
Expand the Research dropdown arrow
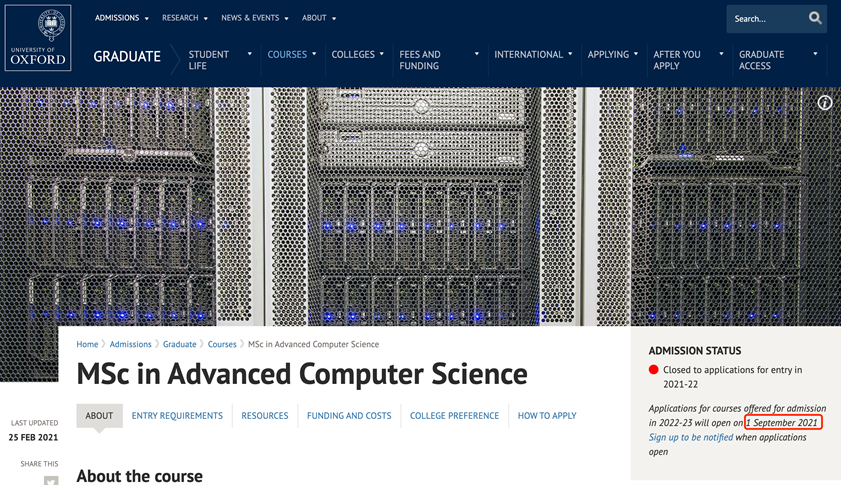(205, 19)
